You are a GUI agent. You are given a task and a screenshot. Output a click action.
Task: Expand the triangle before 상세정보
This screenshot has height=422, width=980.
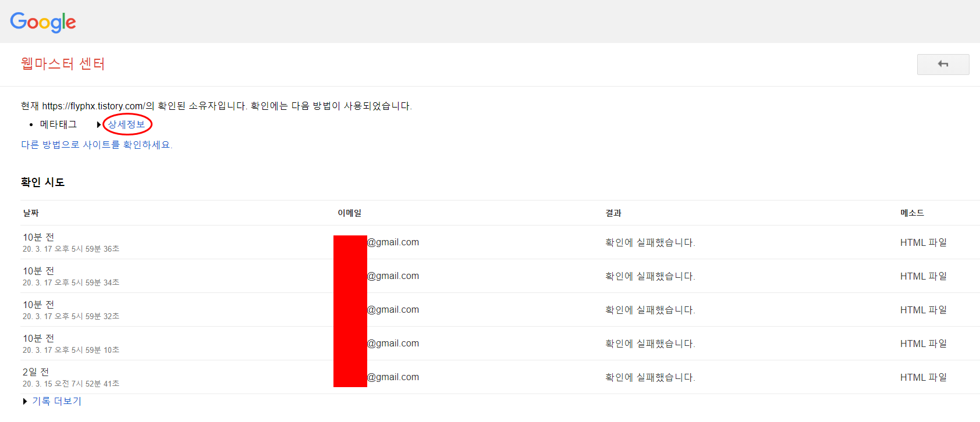[99, 124]
